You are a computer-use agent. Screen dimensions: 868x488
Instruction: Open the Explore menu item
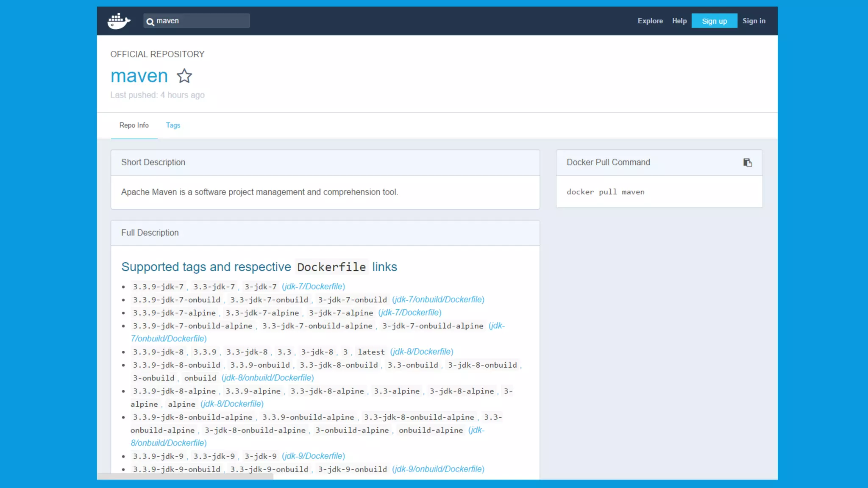650,21
